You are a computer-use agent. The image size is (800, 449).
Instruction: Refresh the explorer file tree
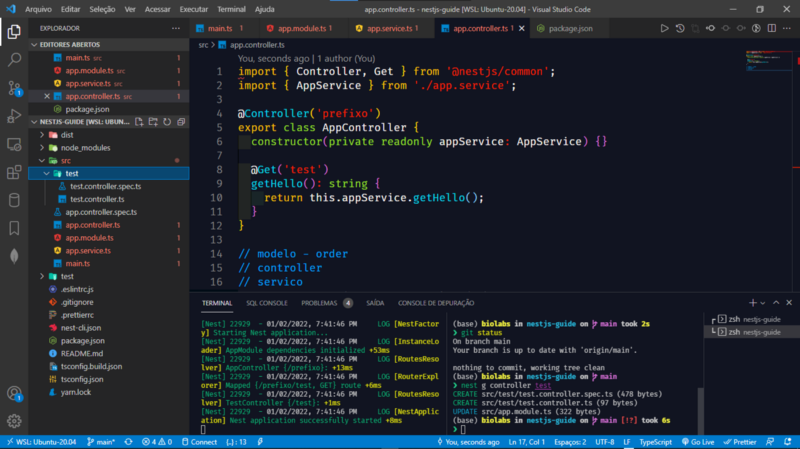167,122
